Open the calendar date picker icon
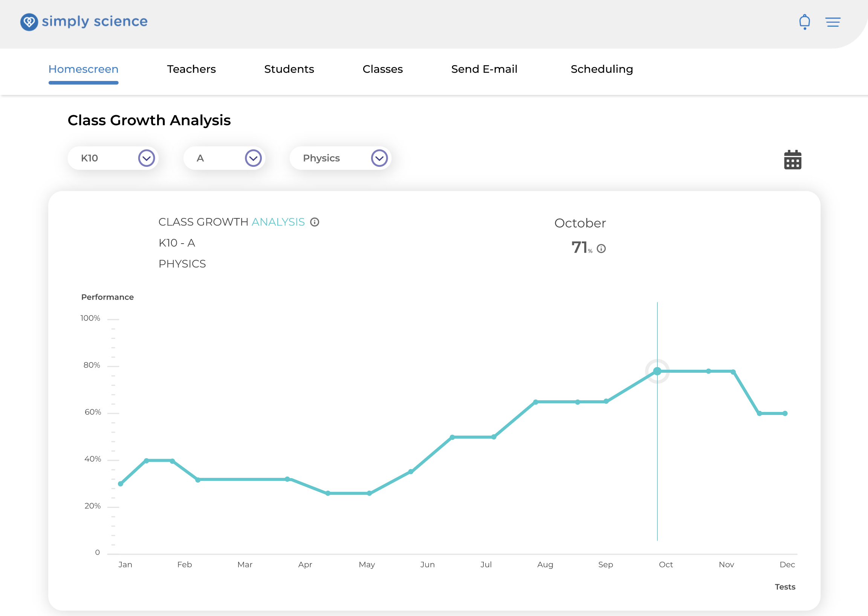The height and width of the screenshot is (616, 868). [x=793, y=160]
